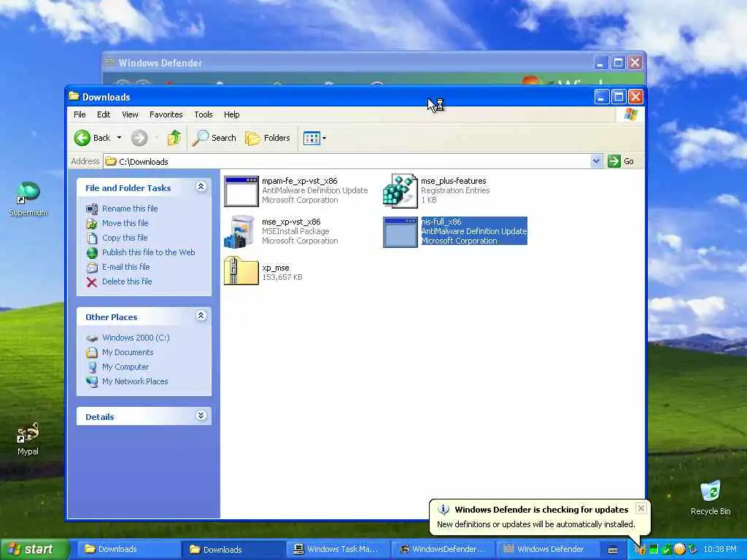This screenshot has width=747, height=560.
Task: Collapse the File and Folder Tasks panel
Action: [x=201, y=187]
